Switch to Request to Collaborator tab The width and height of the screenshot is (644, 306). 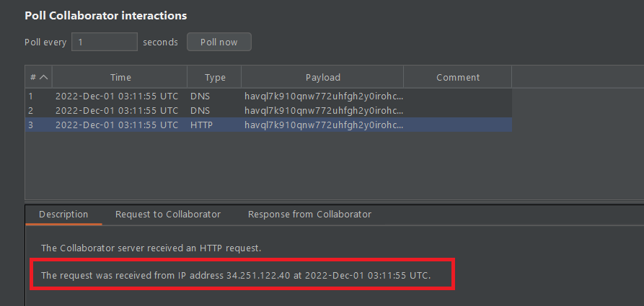click(x=168, y=215)
